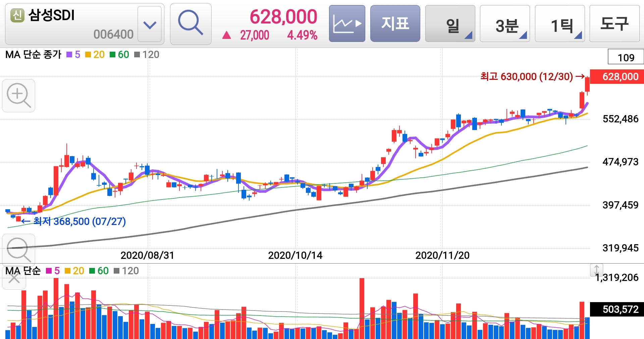This screenshot has width=644, height=339.
Task: Select the 1틱 tick interval dropdown
Action: tap(560, 24)
